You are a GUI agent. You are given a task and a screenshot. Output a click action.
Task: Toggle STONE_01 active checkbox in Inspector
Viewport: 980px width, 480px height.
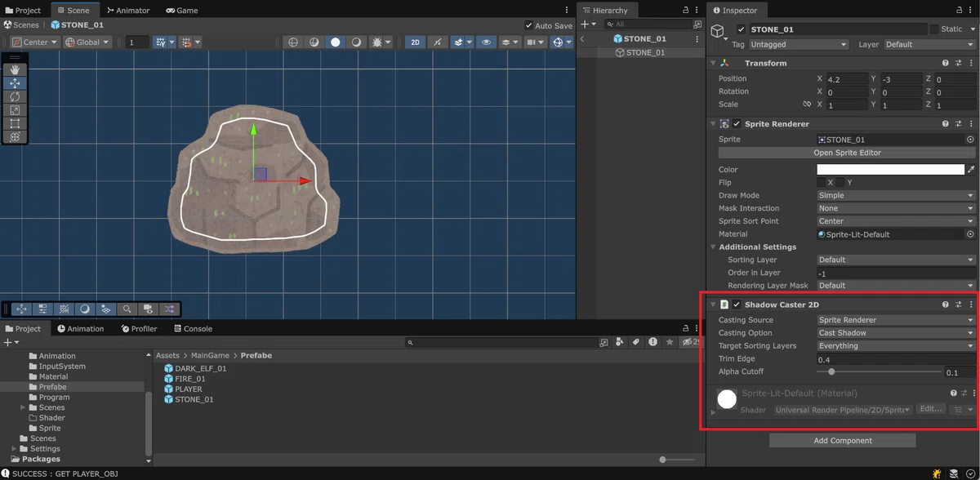pos(741,29)
